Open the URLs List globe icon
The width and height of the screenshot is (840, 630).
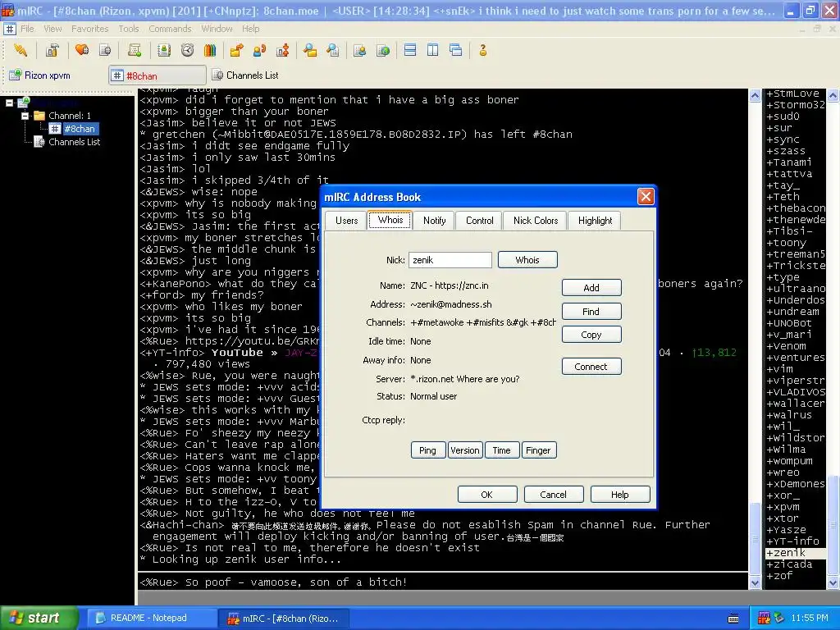(383, 50)
